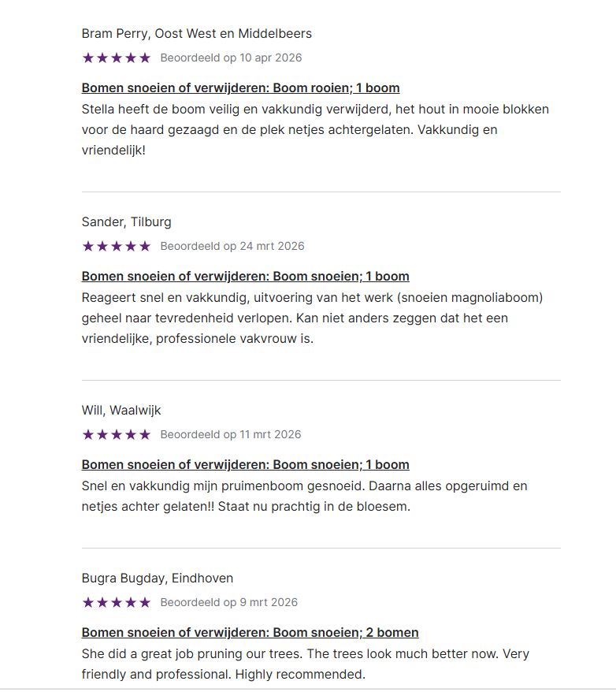Click the date 'Beoordeeld op 11 mrt 2026'
The height and width of the screenshot is (692, 616).
click(x=231, y=434)
